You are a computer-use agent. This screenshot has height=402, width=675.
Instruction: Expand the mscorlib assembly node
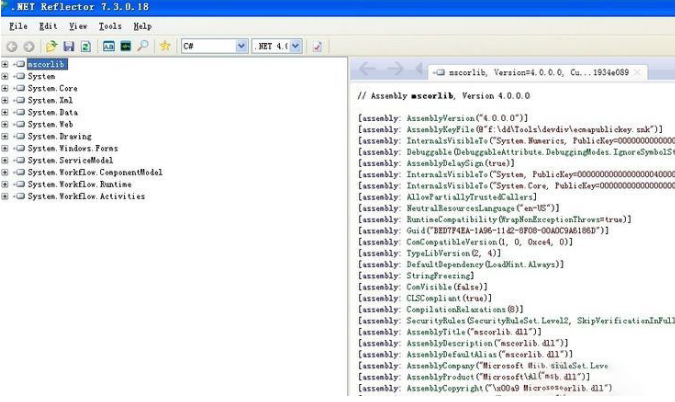(5, 64)
